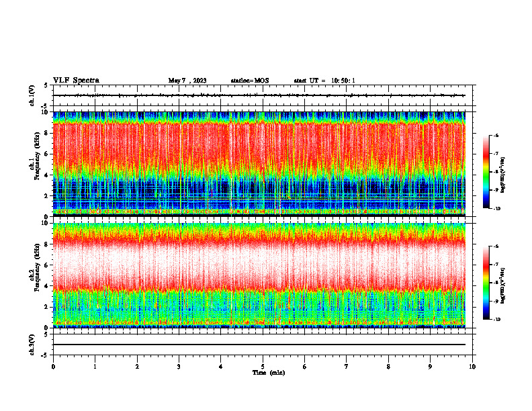
Task: Click time axis tick label "2"
Action: pos(137,367)
